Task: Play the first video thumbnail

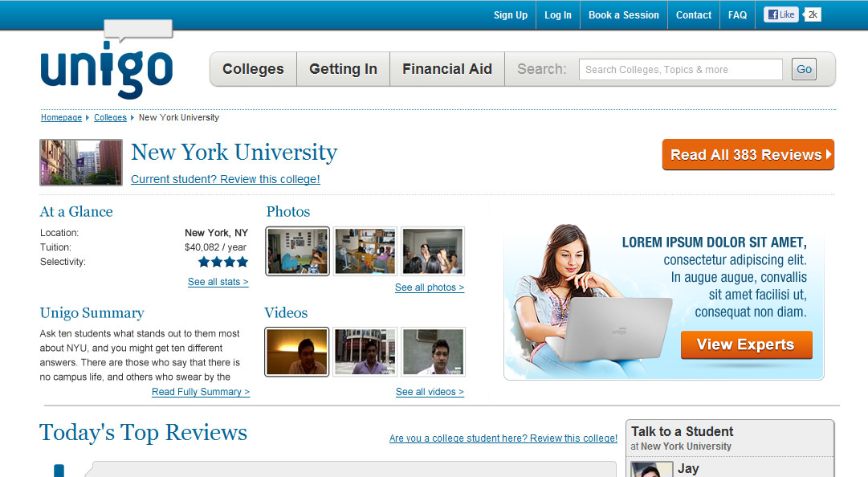Action: pyautogui.click(x=297, y=352)
